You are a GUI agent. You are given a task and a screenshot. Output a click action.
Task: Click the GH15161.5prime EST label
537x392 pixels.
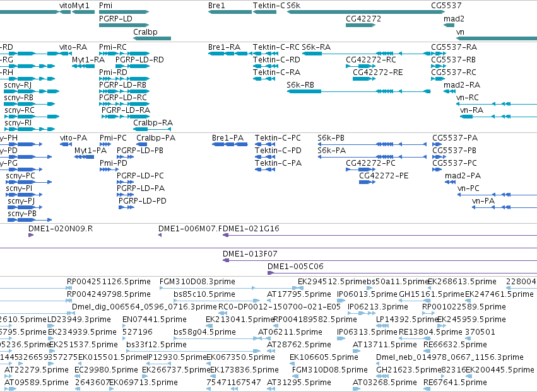[x=431, y=294]
